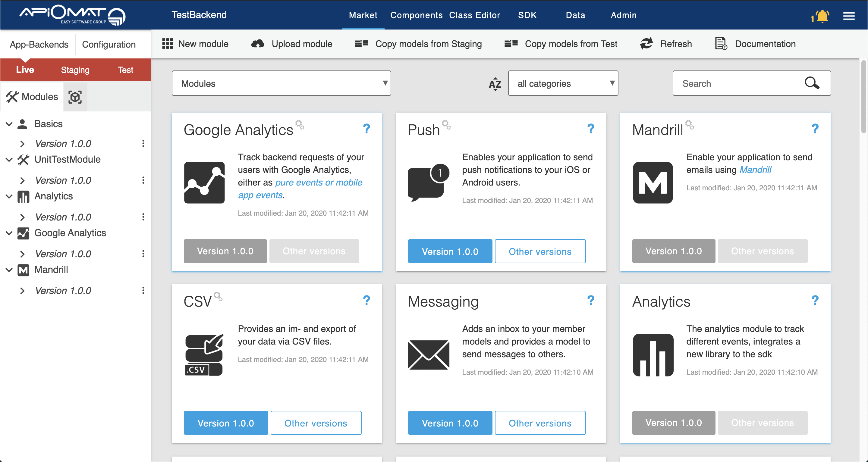Open the hamburger menu icon
The image size is (868, 462).
click(x=849, y=16)
